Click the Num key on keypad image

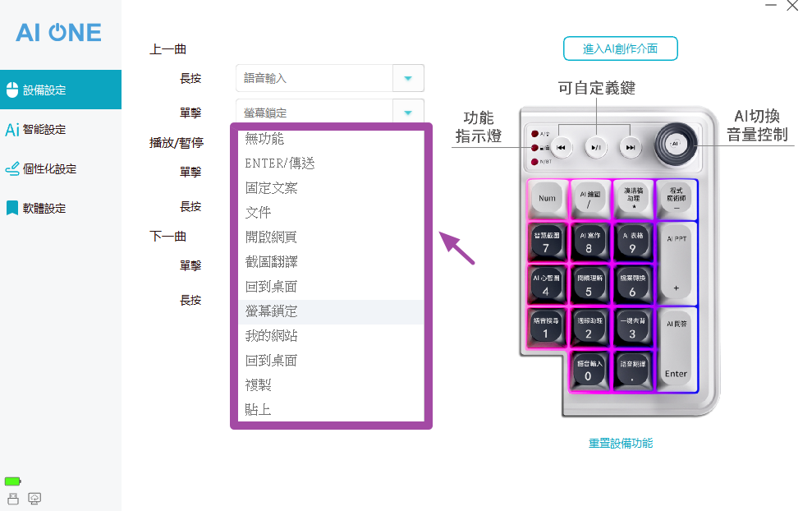coord(546,198)
